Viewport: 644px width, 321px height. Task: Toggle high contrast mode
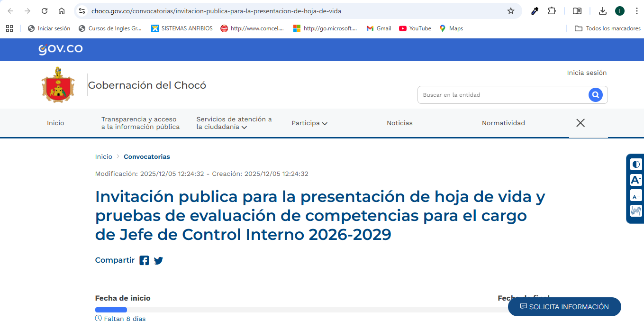click(635, 165)
